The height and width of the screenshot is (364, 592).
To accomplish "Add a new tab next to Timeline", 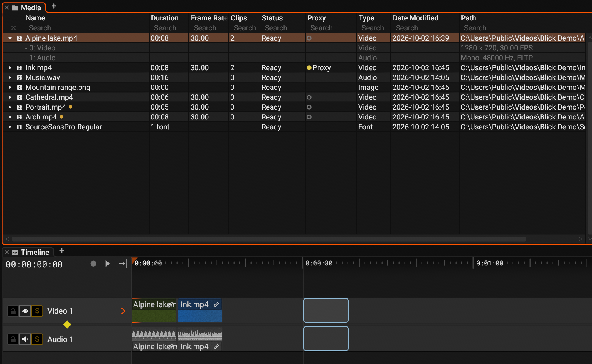I will (62, 251).
